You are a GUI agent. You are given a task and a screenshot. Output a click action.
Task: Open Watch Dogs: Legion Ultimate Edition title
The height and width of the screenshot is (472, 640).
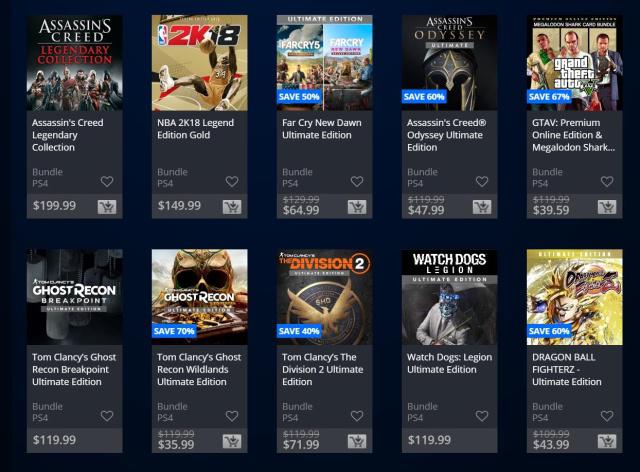[x=449, y=363]
